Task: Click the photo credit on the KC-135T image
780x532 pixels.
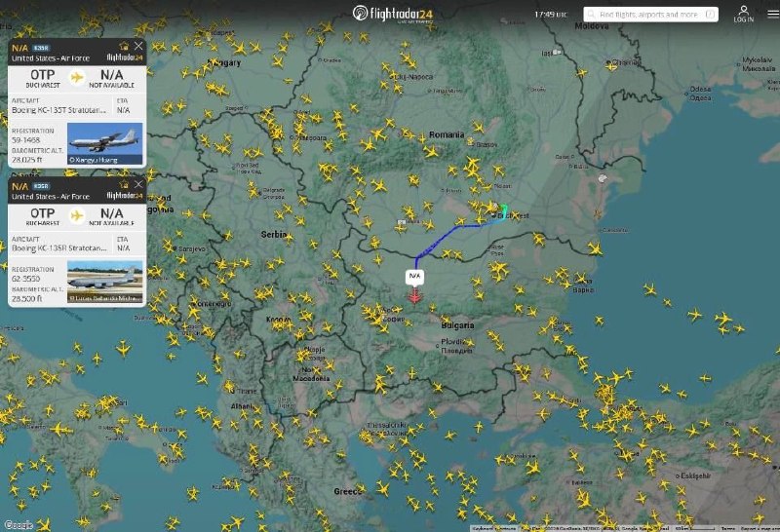Action: 94,160
